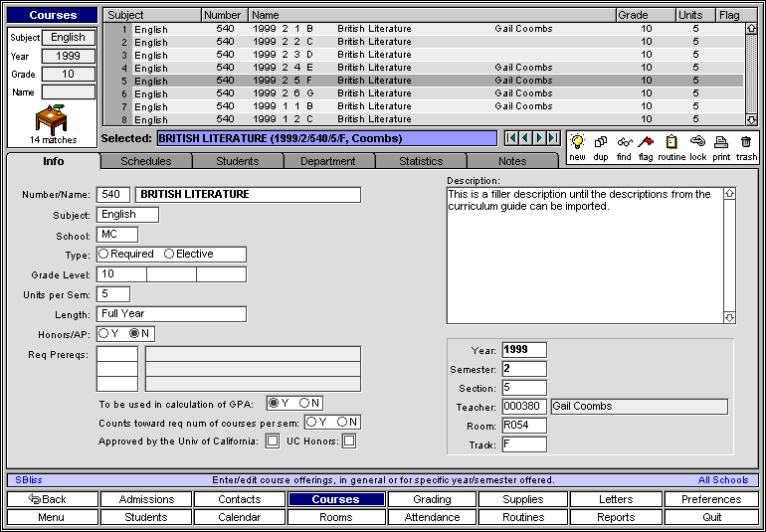Open the Students tab
Screen dimensions: 766x532
tap(238, 161)
